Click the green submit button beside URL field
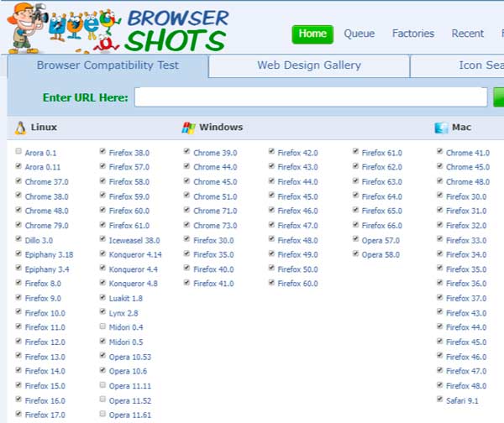 [498, 97]
